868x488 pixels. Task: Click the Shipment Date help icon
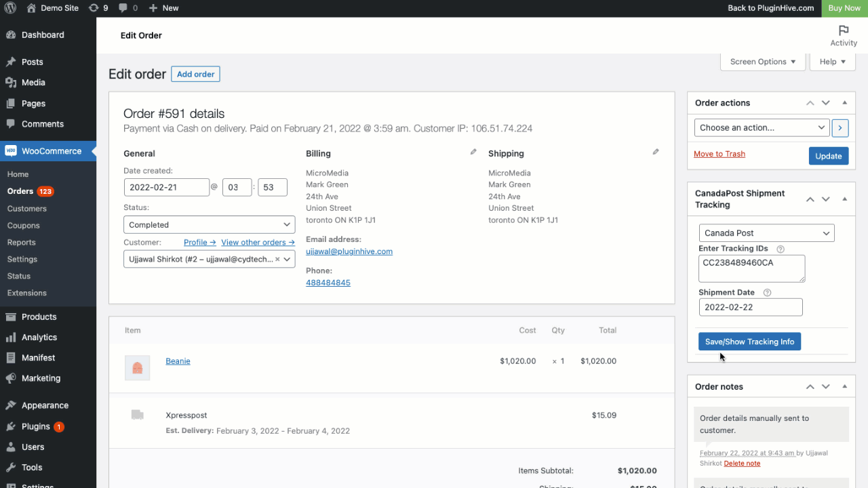pyautogui.click(x=767, y=293)
